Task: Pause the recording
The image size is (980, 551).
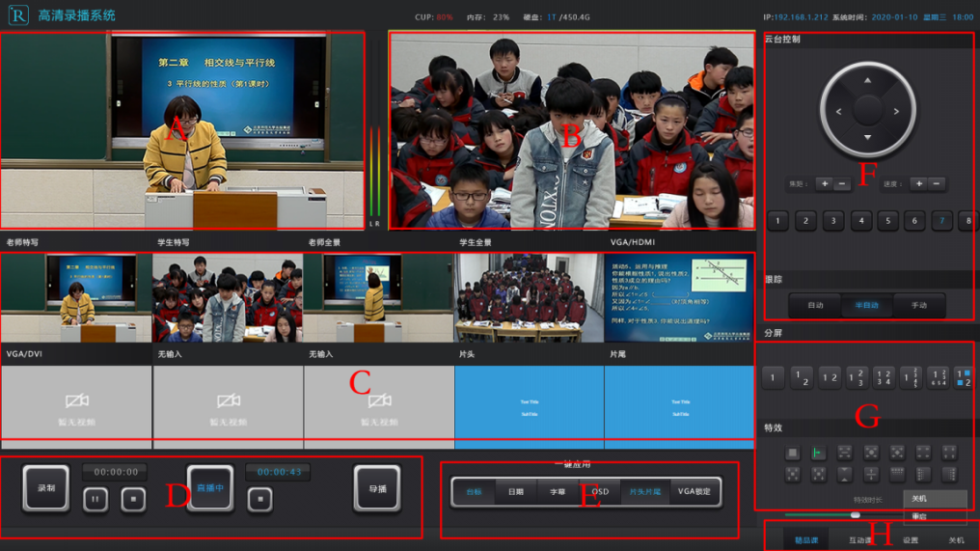Action: [95, 499]
